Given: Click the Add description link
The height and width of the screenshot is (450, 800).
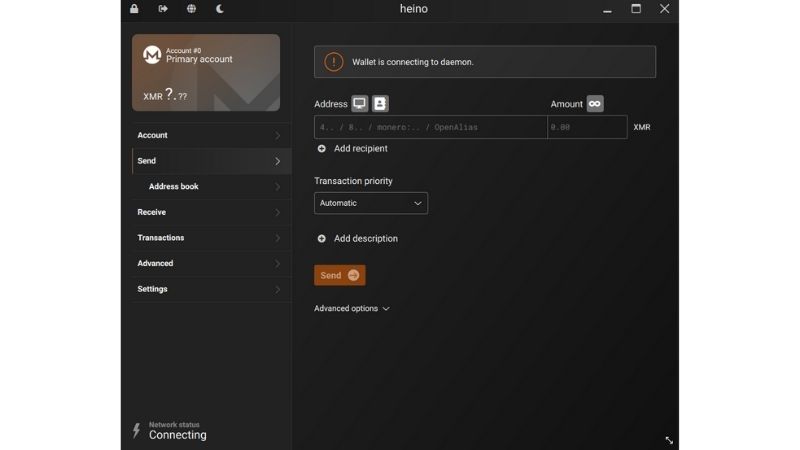Looking at the screenshot, I should click(x=366, y=238).
